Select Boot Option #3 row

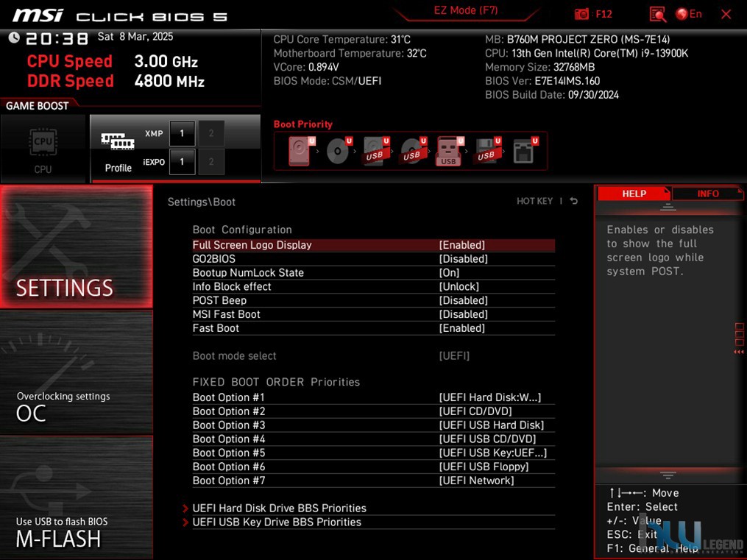[374, 425]
